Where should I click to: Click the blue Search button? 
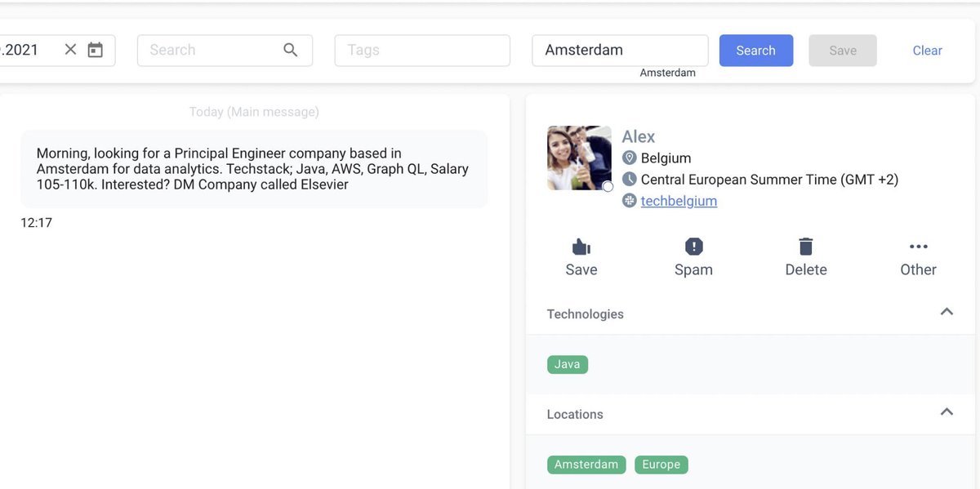pyautogui.click(x=756, y=51)
